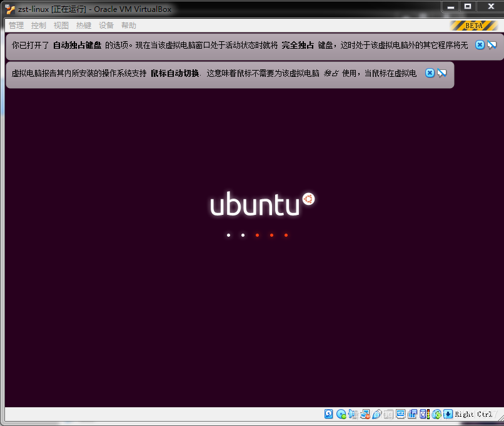Click the BETA badge in menu bar

(474, 26)
